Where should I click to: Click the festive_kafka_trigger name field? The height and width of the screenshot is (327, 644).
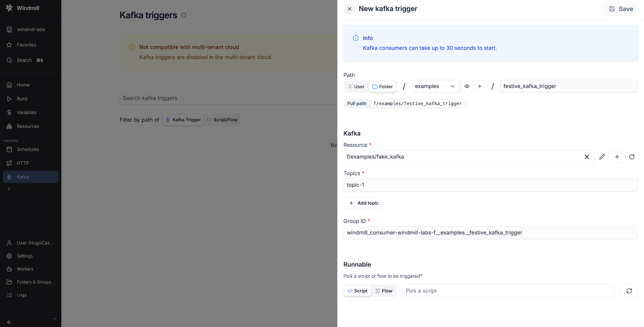click(568, 86)
